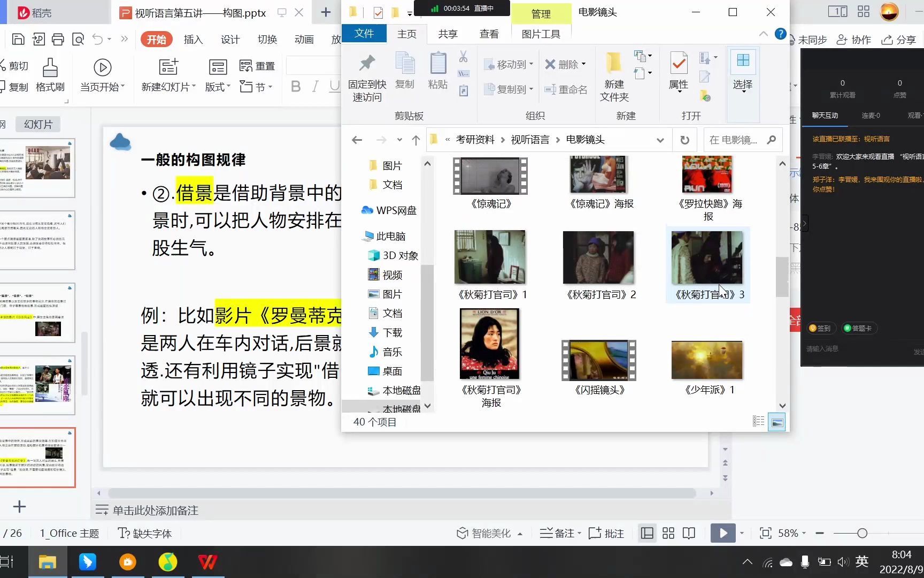The width and height of the screenshot is (924, 578).
Task: Switch to reading view icon in WPS
Action: pyautogui.click(x=689, y=533)
